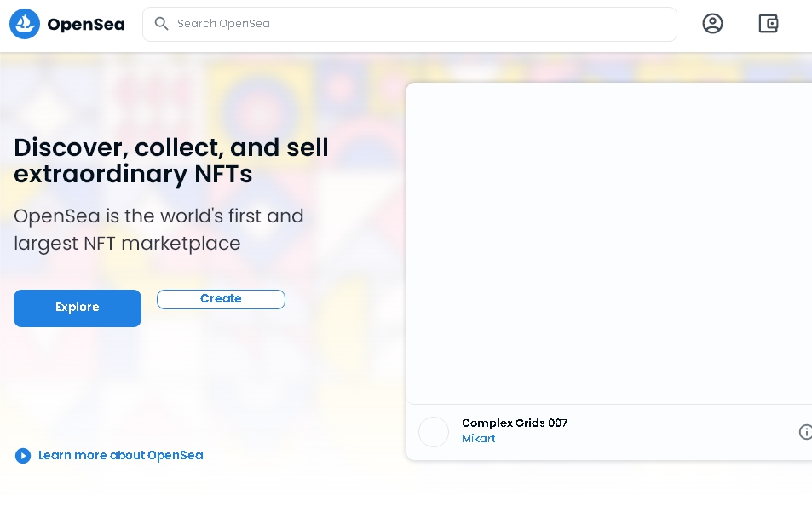Click the play circle icon beside Learn more
This screenshot has width=812, height=530.
(23, 456)
